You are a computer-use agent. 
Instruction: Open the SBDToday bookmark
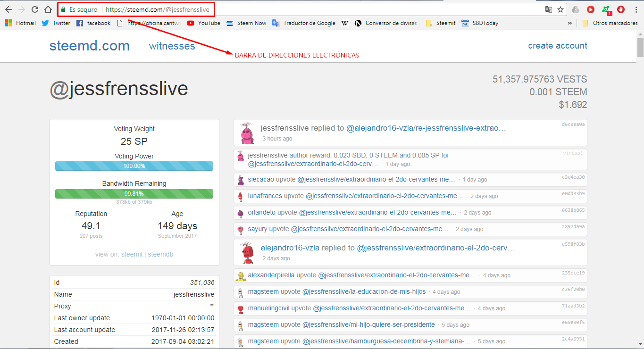click(x=480, y=23)
